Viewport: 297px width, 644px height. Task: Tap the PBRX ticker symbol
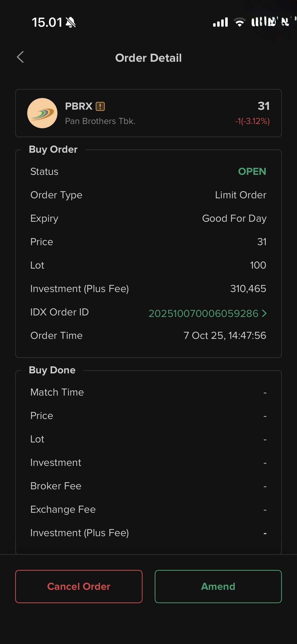pyautogui.click(x=79, y=106)
